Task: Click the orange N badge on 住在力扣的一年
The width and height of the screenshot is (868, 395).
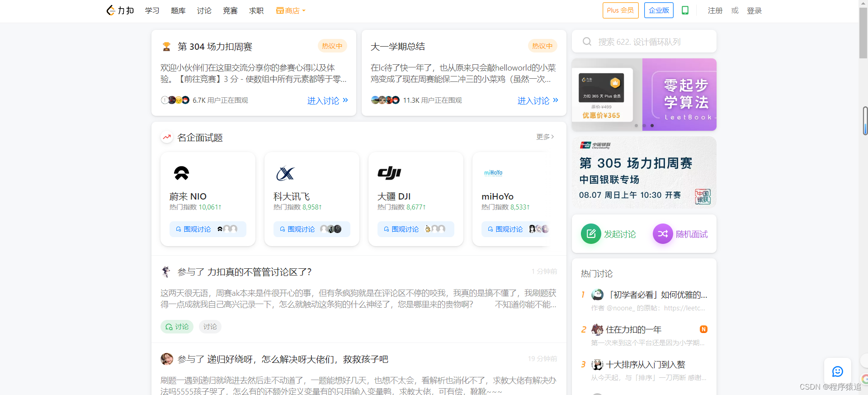Action: [x=703, y=329]
